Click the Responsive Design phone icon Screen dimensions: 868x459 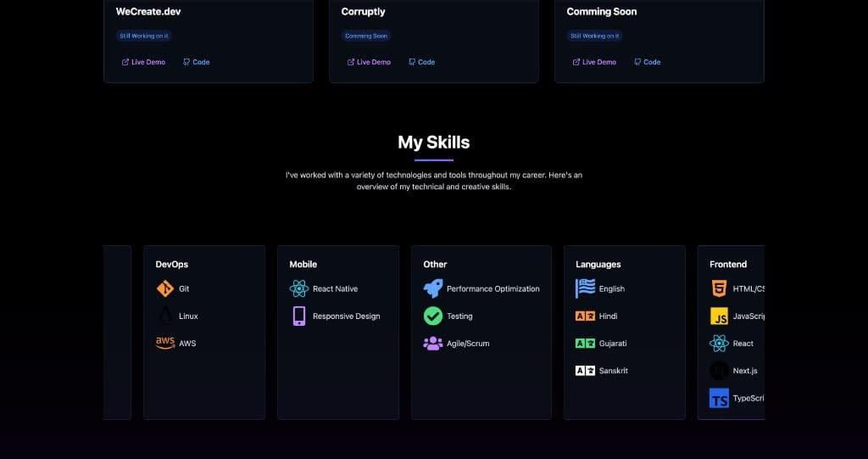299,316
